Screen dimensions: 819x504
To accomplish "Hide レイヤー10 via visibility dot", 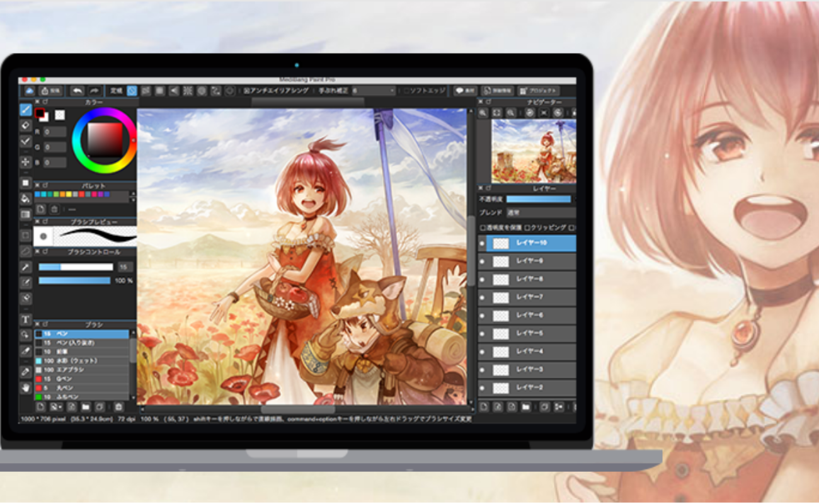I will click(482, 243).
